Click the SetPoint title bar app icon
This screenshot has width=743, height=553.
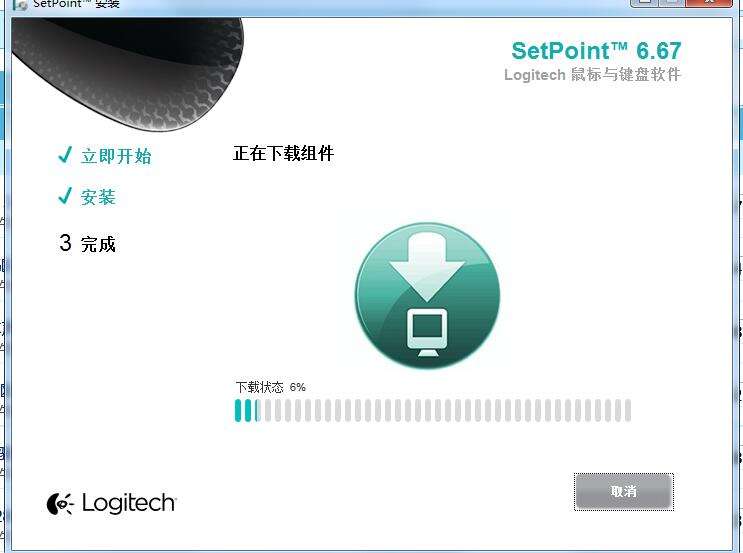(x=19, y=4)
